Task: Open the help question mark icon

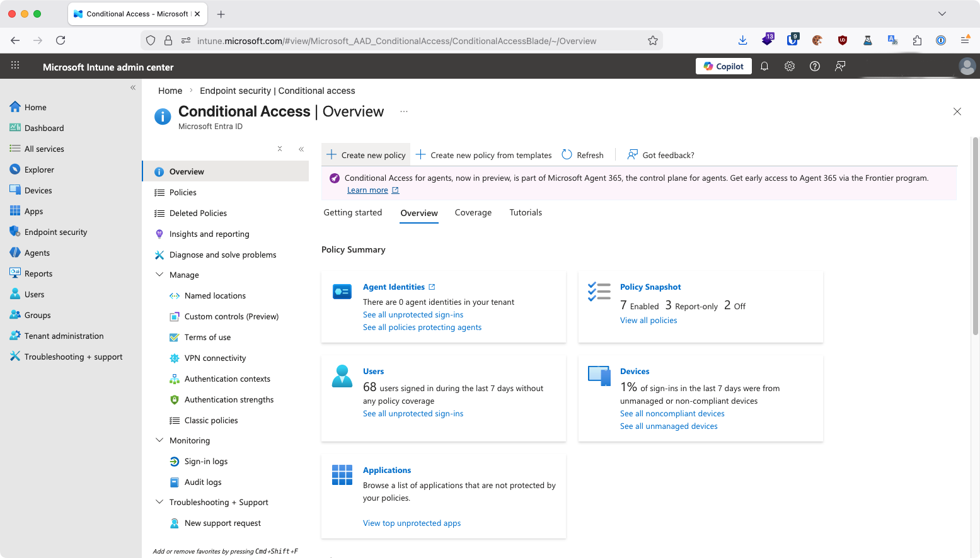Action: 815,66
